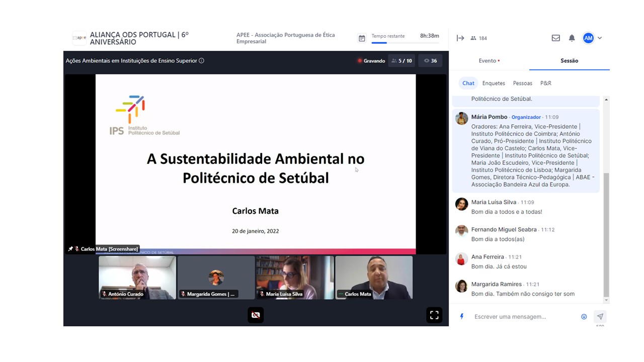Image resolution: width=644 pixels, height=362 pixels.
Task: Open the attendees count 184
Action: tap(478, 38)
